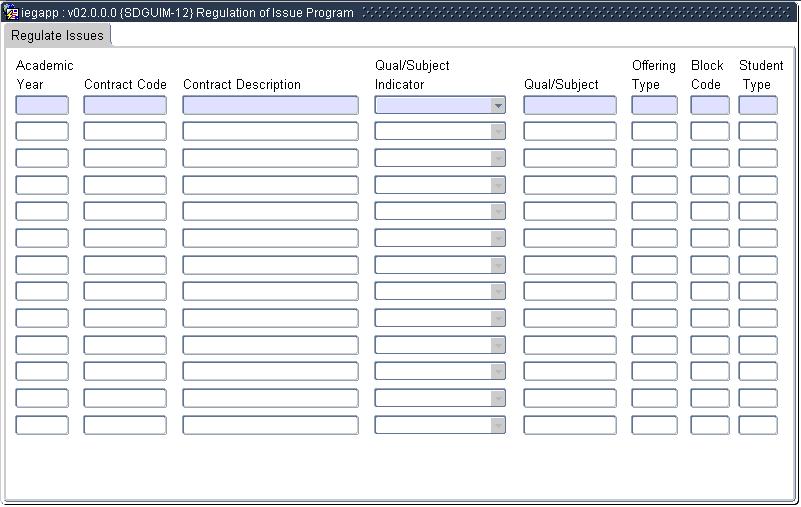Select the last row Student Type field

click(x=758, y=425)
